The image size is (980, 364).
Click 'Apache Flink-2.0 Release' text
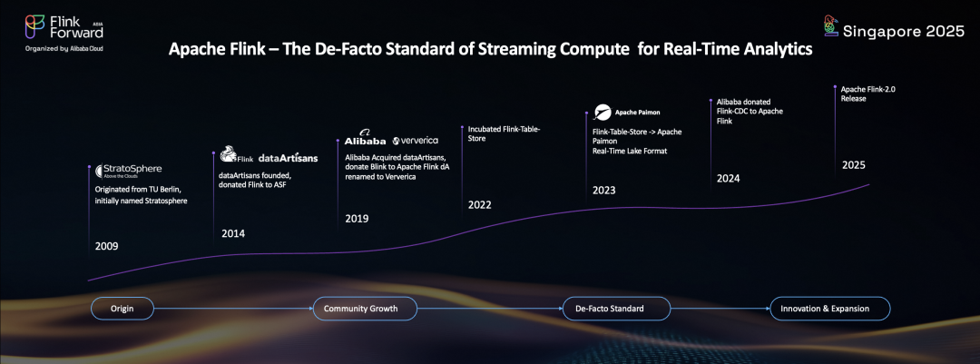[868, 93]
